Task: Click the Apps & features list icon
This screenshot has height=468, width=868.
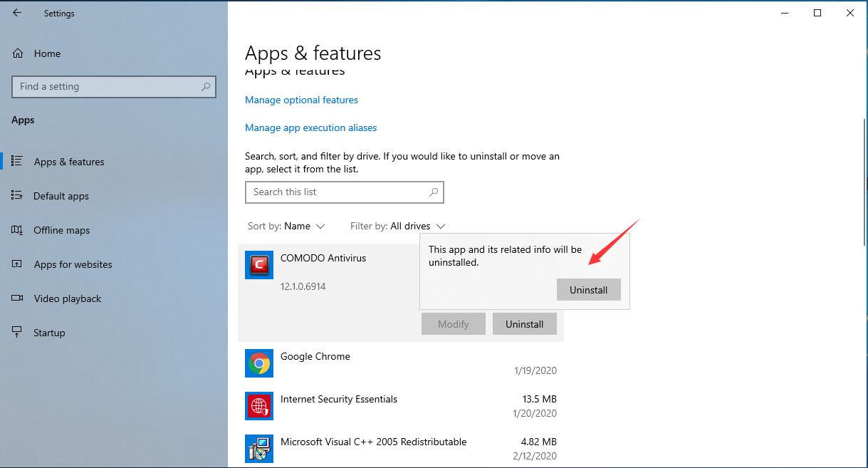Action: [18, 162]
